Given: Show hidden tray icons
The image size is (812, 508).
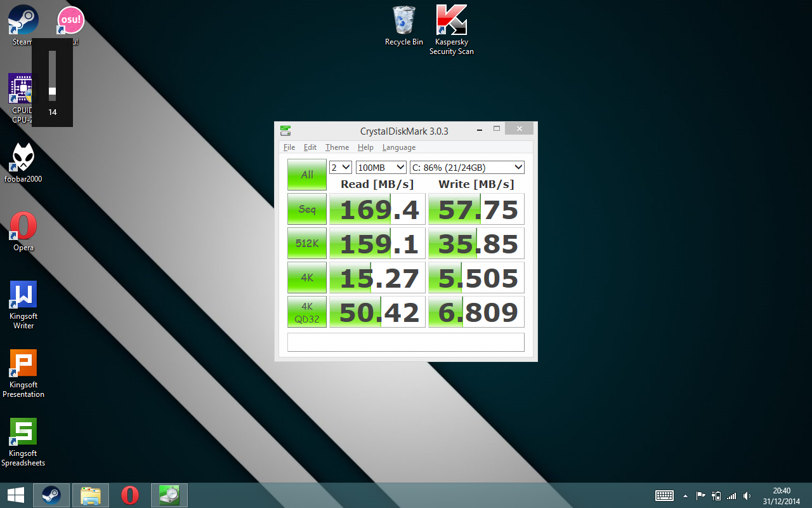Looking at the screenshot, I should coord(685,496).
